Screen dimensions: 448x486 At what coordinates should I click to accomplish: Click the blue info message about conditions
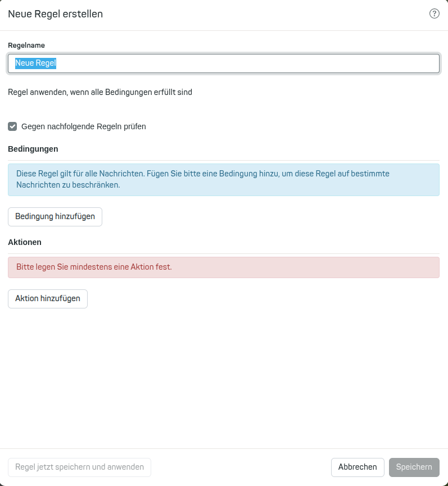click(224, 179)
